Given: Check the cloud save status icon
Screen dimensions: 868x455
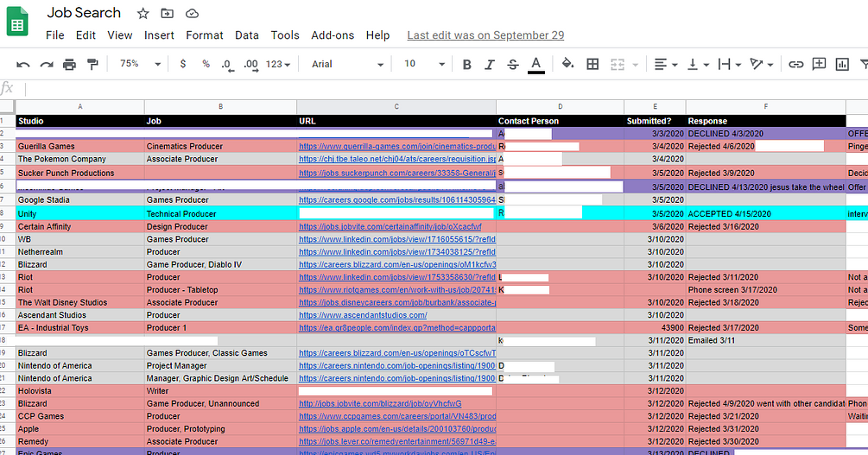Looking at the screenshot, I should click(x=192, y=13).
